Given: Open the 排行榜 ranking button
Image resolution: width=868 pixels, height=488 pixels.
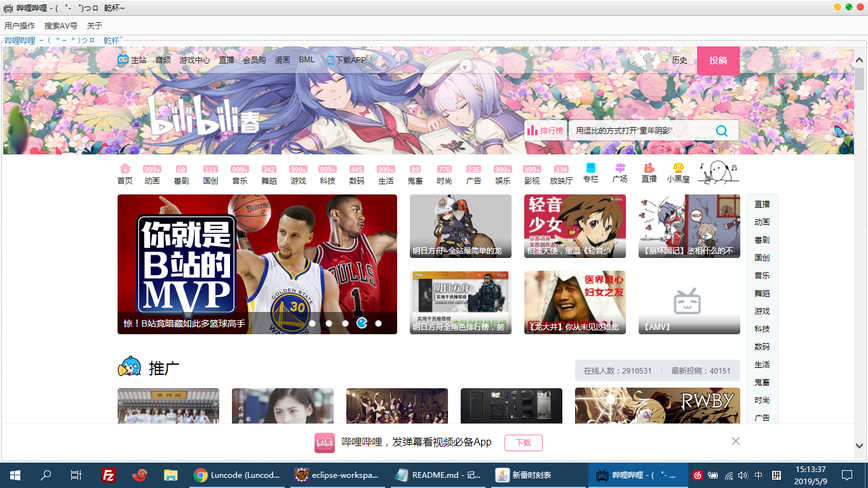Looking at the screenshot, I should pos(546,131).
